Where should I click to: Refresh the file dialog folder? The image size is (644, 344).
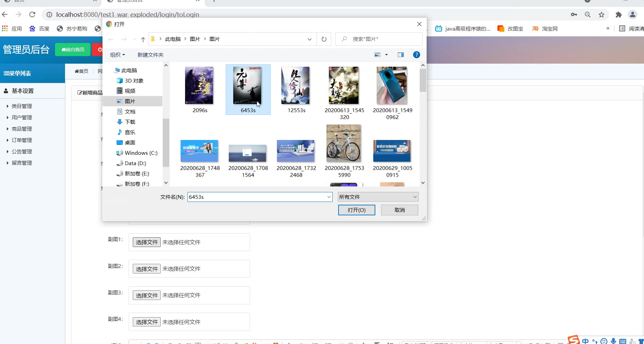tap(324, 39)
